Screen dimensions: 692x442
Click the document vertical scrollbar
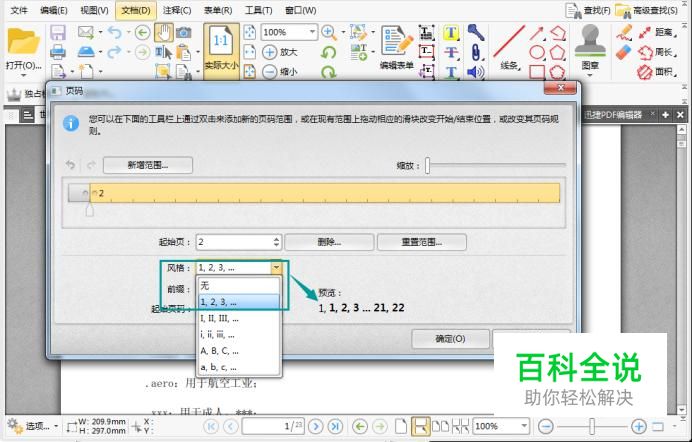[x=681, y=270]
